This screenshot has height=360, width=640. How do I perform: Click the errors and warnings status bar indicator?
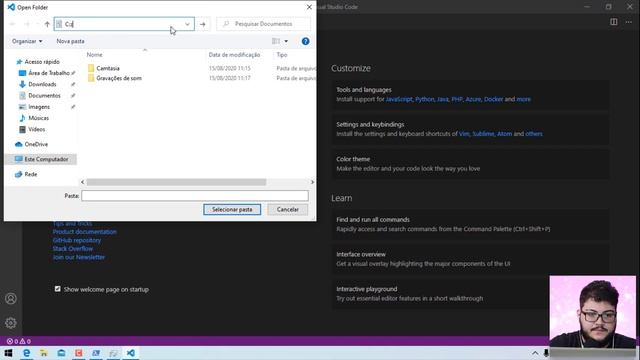18,341
